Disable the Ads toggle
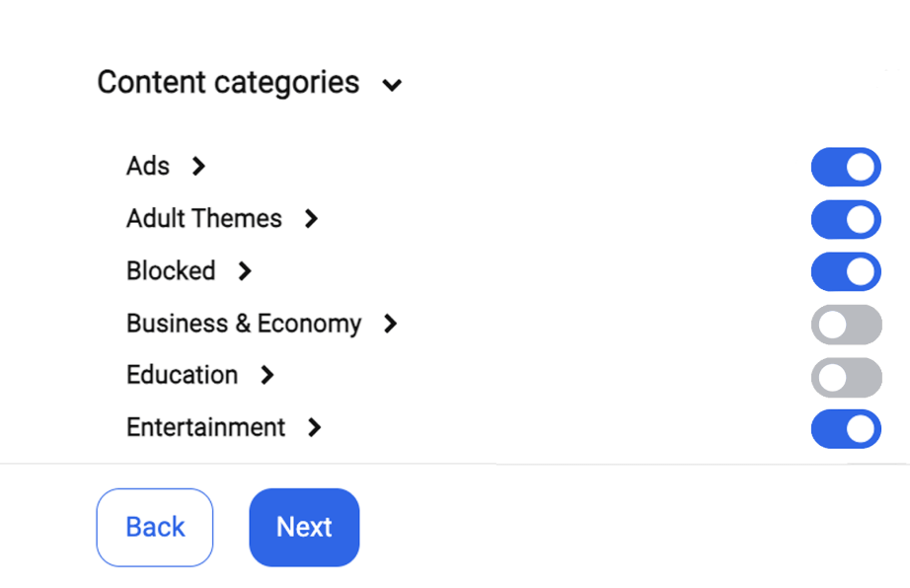 coord(846,167)
